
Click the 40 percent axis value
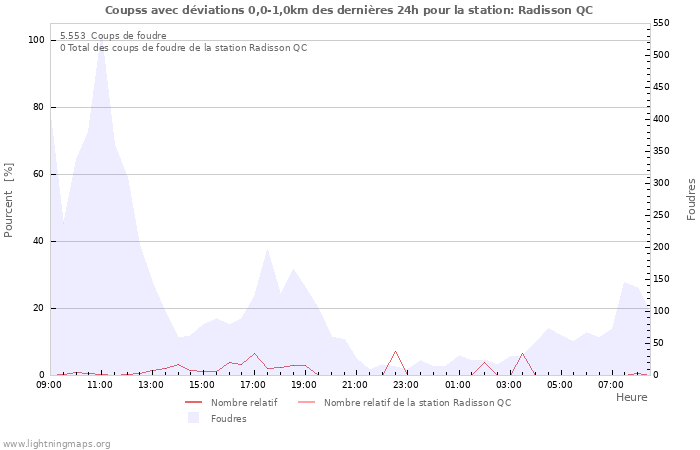[38, 241]
